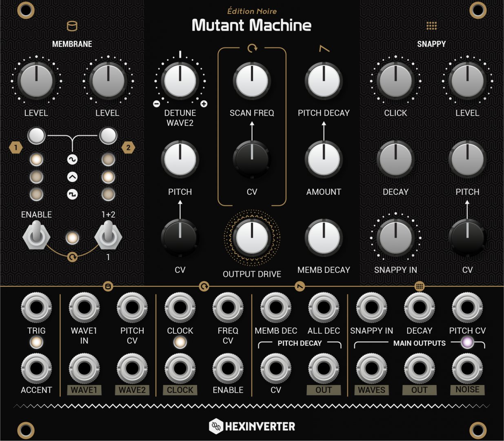Viewport: 504px width, 441px height.
Task: Click the Snappy CLICK knob
Action: (395, 80)
